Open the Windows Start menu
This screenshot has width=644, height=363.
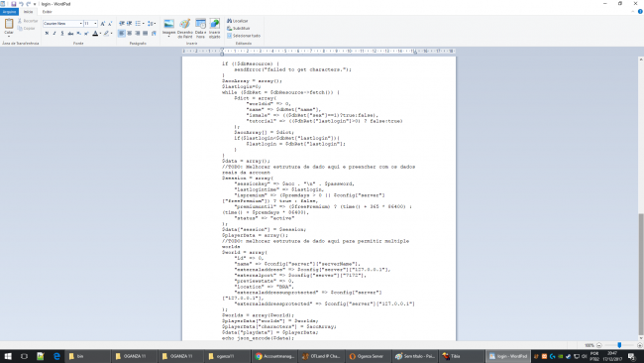8,356
